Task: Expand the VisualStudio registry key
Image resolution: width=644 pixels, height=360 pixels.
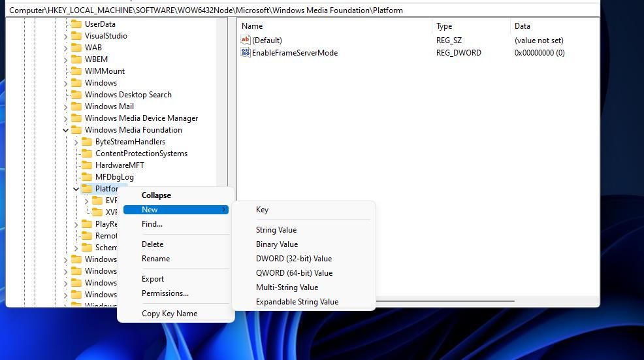Action: pos(66,36)
